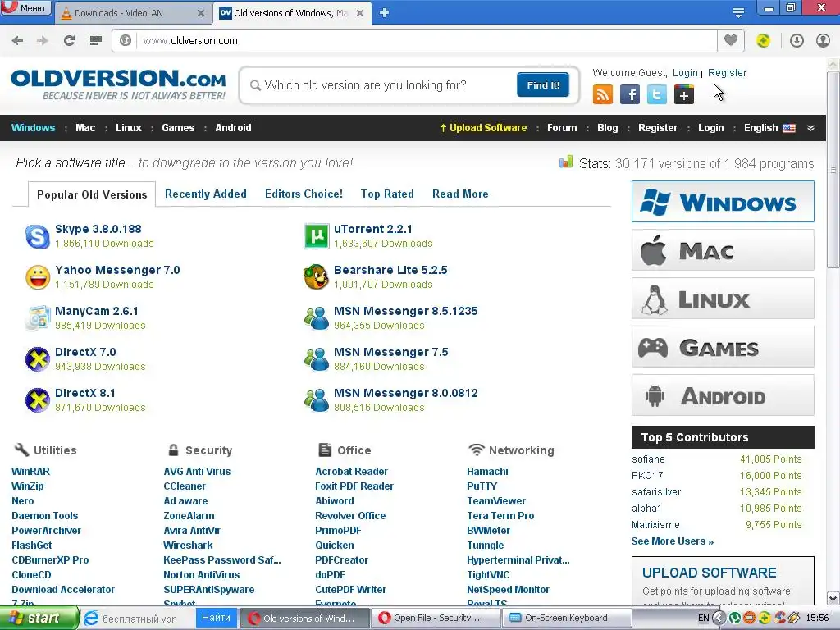Image resolution: width=840 pixels, height=630 pixels.
Task: Click the Skype icon in popular list
Action: (x=38, y=236)
